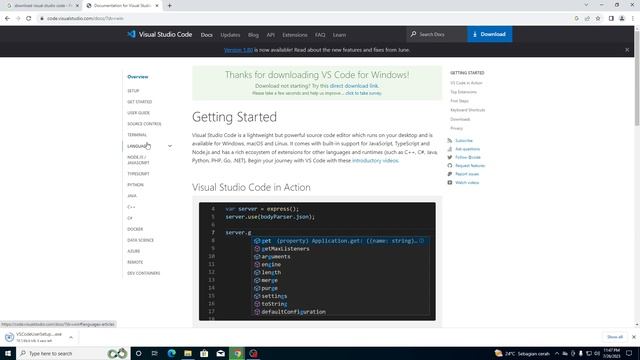The image size is (640, 360).
Task: Click the Report issues icon
Action: 450,174
